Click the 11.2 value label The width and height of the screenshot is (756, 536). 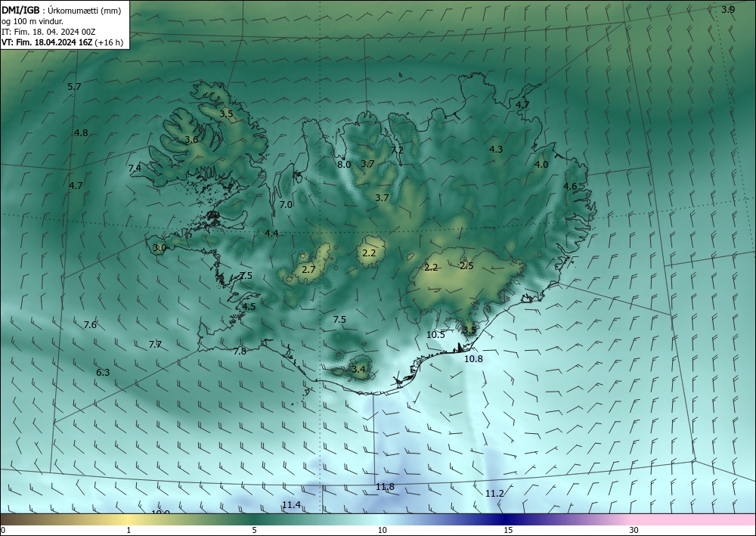tap(494, 494)
